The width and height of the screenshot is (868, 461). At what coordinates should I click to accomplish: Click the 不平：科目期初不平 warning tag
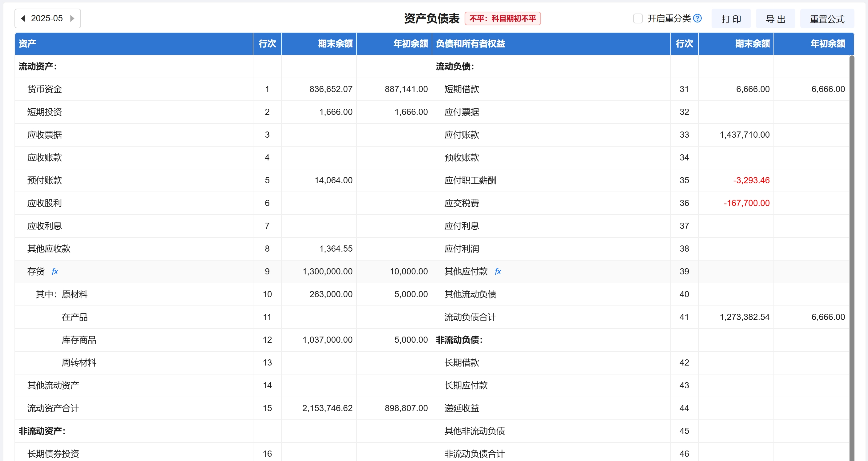(503, 18)
